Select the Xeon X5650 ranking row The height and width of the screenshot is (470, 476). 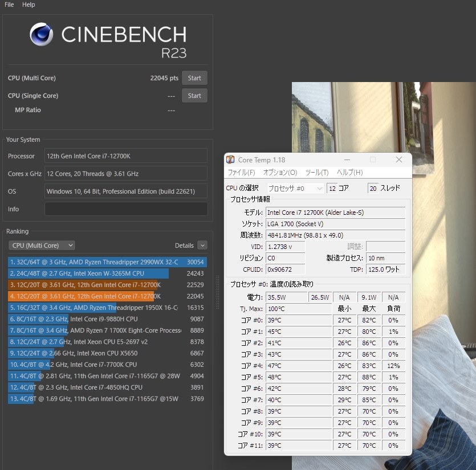tap(107, 353)
